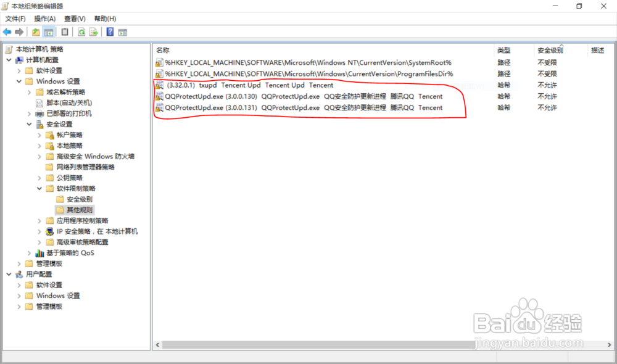Click the Forward arrow toolbar icon

tap(19, 32)
